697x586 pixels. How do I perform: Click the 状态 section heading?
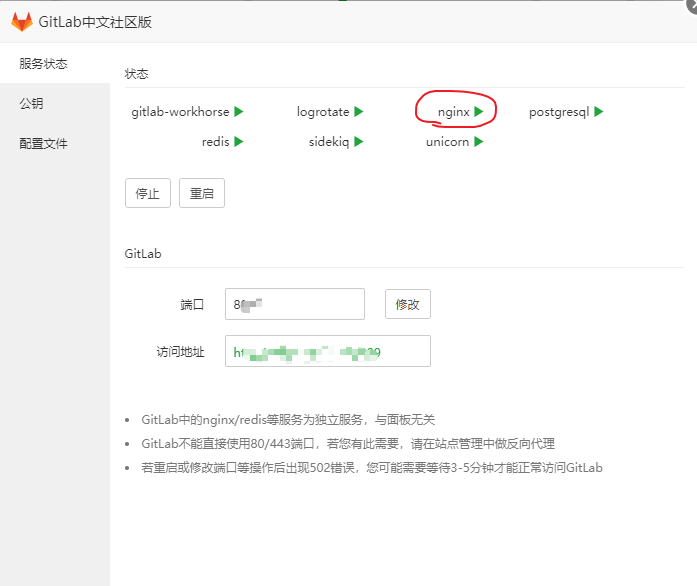point(136,74)
